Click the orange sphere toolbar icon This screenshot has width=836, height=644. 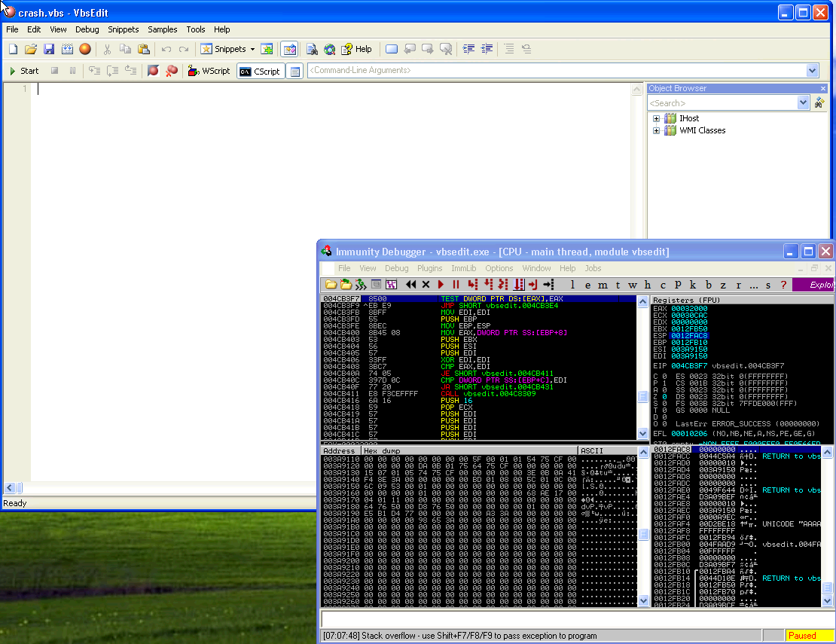(x=85, y=49)
